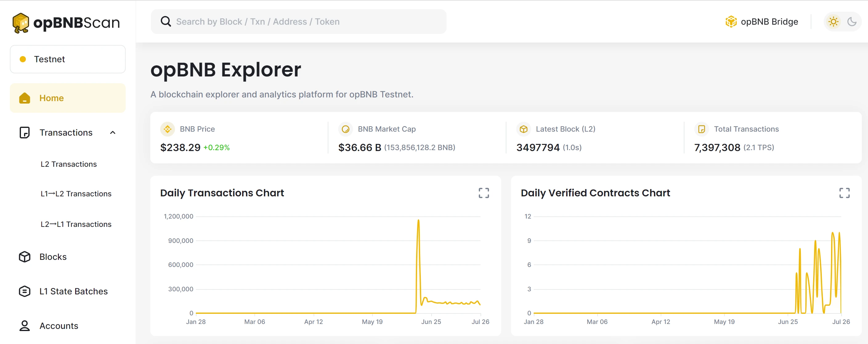Click the BNB Market Cap icon
Image resolution: width=868 pixels, height=344 pixels.
coord(345,129)
